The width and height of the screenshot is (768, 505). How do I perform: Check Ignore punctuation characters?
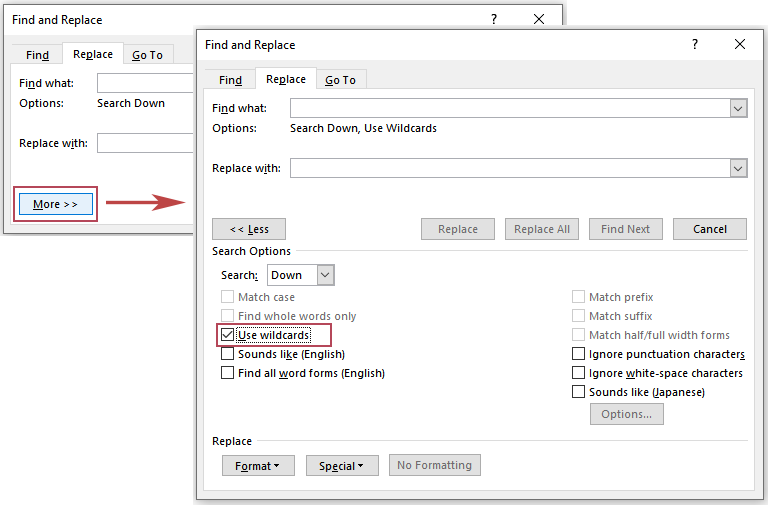[579, 354]
